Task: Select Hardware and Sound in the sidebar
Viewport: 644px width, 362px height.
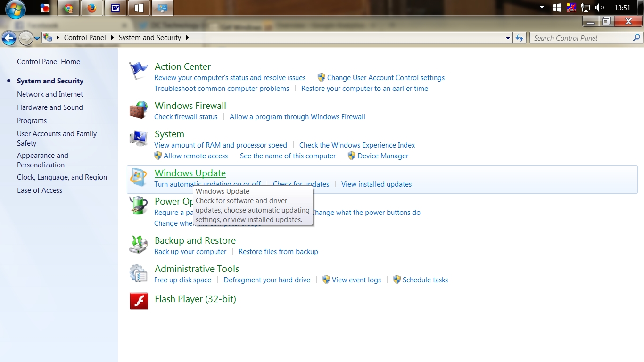Action: 50,107
